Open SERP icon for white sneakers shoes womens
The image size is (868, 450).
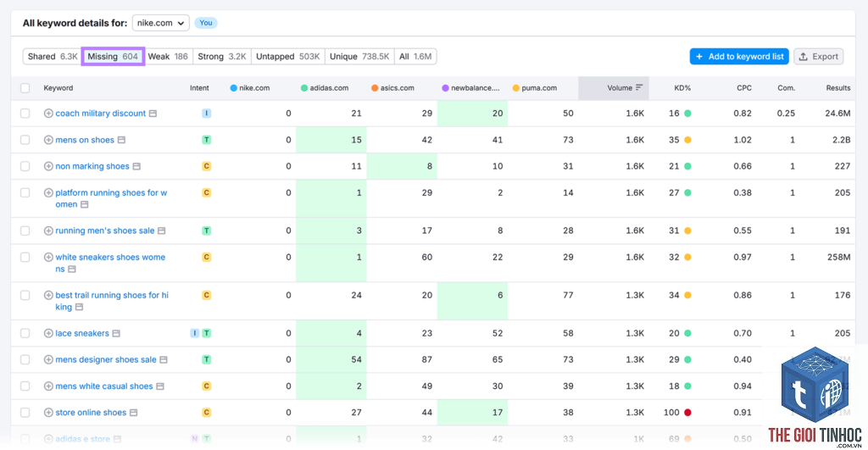(72, 269)
